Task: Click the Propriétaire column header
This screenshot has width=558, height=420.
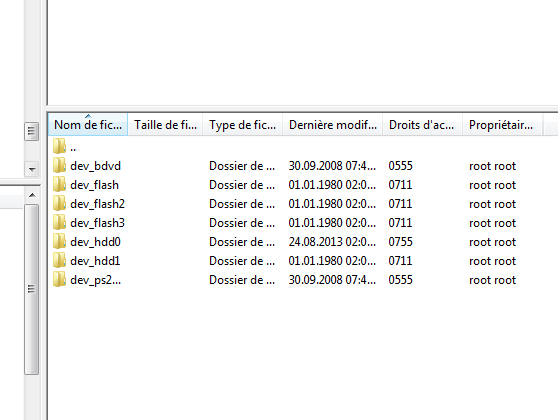Action: coord(502,125)
